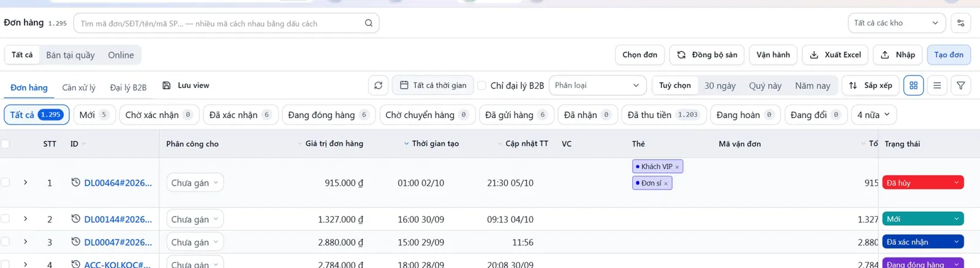Open Chưa gán dropdown for row 1
This screenshot has width=980, height=268.
coord(195,183)
